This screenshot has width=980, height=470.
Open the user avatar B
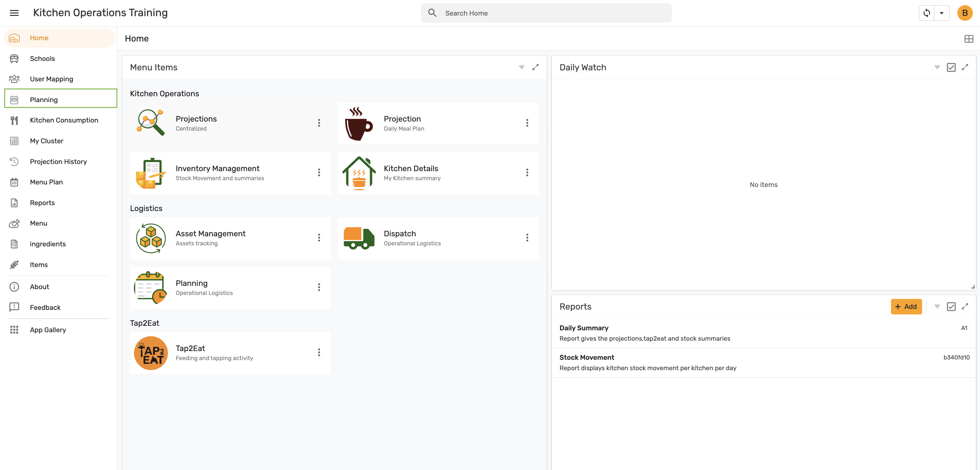click(x=964, y=13)
